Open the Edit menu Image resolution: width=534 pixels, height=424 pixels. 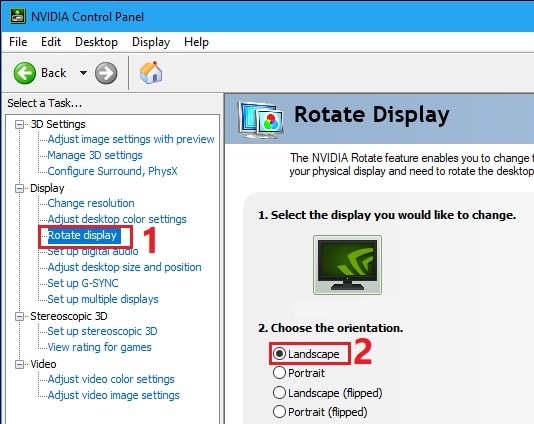(51, 42)
